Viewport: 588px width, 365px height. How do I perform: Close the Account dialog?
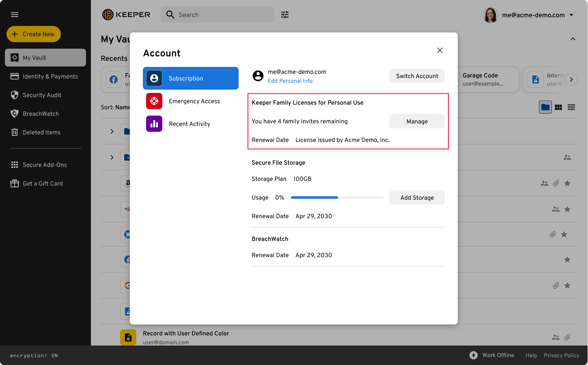[x=439, y=50]
